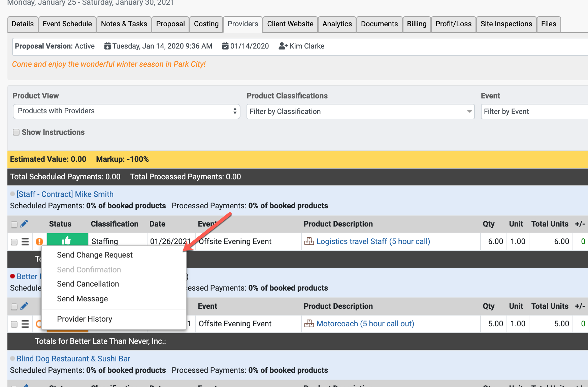Click the Classification column header in Mike Smith table
This screenshot has height=387, width=588.
coord(115,224)
